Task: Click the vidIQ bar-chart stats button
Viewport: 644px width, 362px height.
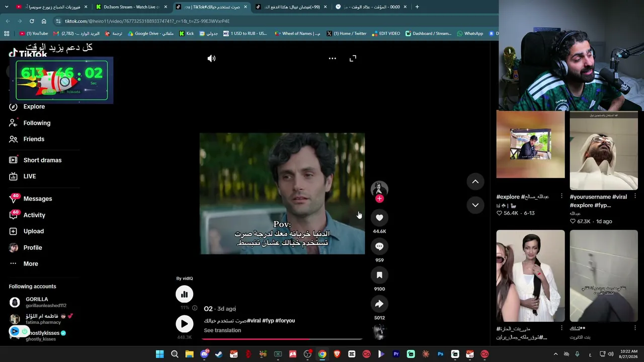Action: (x=184, y=294)
